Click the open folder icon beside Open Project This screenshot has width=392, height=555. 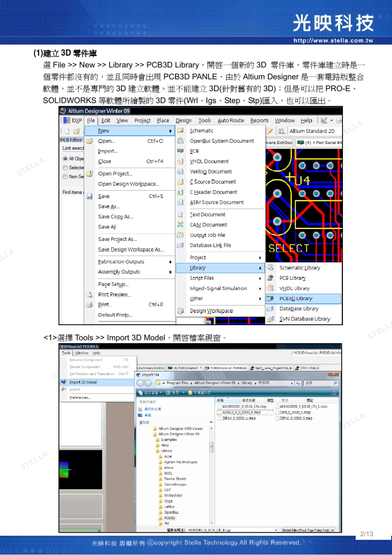(90, 174)
